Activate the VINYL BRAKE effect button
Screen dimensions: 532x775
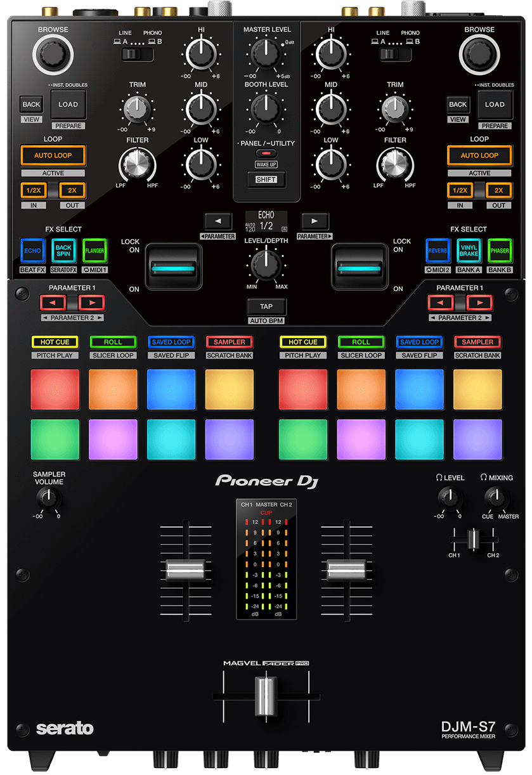[x=469, y=251]
